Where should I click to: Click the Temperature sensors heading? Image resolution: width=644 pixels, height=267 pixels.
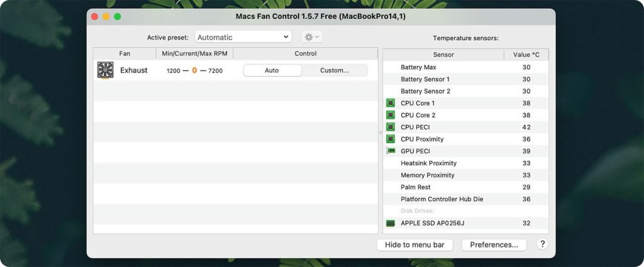466,38
